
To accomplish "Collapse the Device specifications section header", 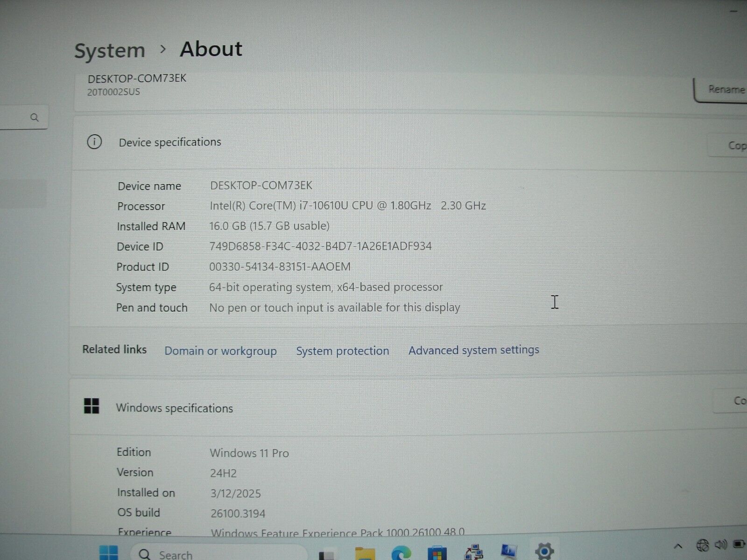I will coord(409,142).
